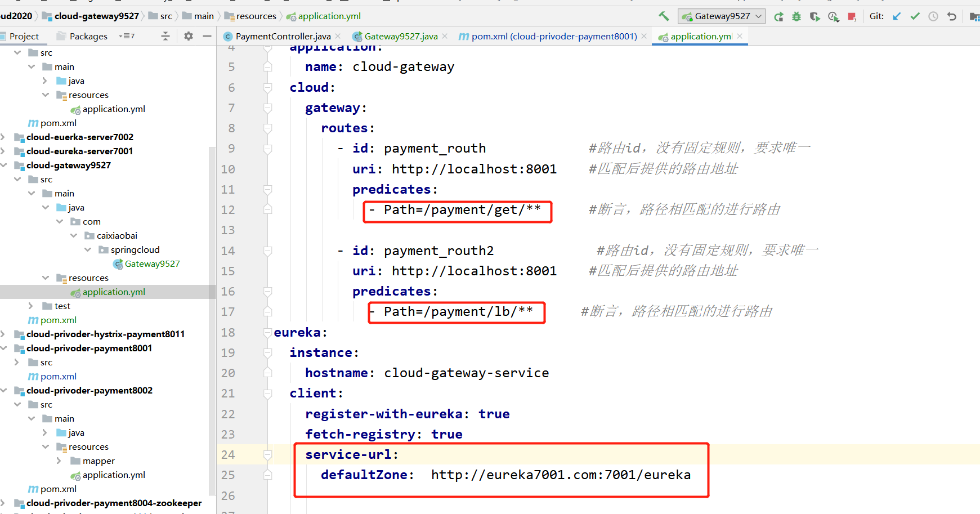
Task: Close the pom.xml cloud-privoder-payment8001 tab
Action: tap(644, 36)
